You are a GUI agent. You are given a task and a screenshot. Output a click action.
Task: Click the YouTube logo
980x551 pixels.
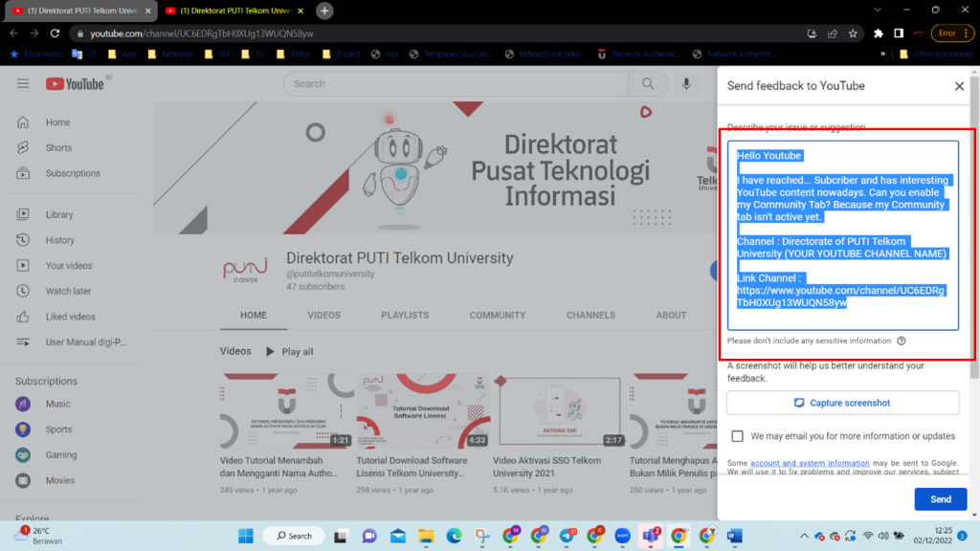pyautogui.click(x=75, y=84)
